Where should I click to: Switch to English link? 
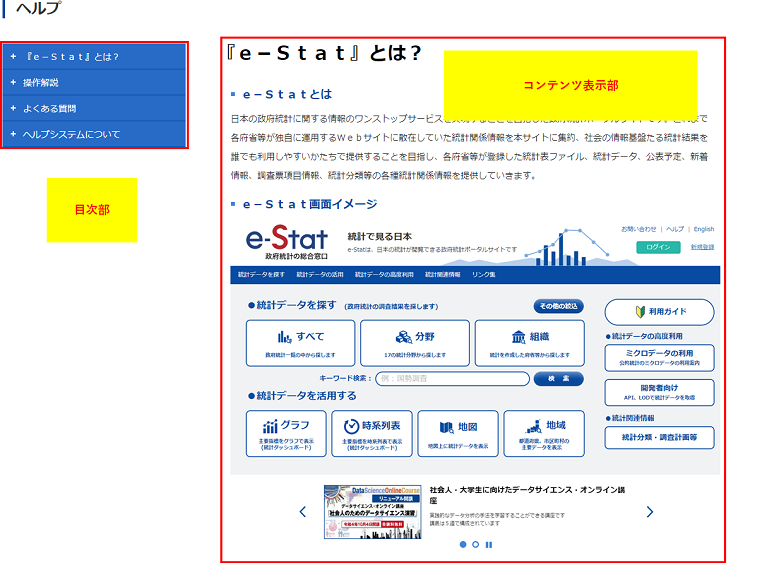point(704,229)
